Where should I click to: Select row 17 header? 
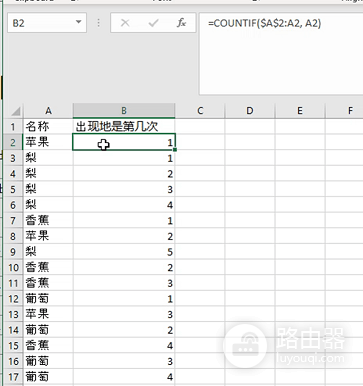[13, 377]
